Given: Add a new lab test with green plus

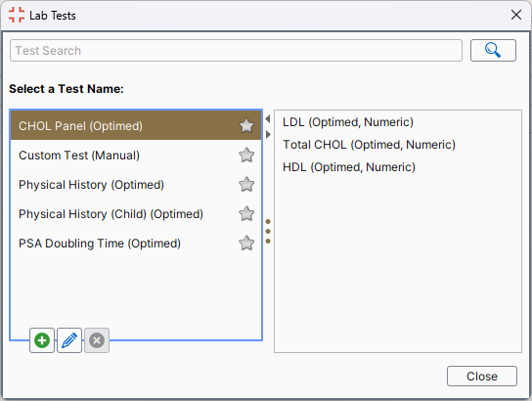Looking at the screenshot, I should pos(42,340).
